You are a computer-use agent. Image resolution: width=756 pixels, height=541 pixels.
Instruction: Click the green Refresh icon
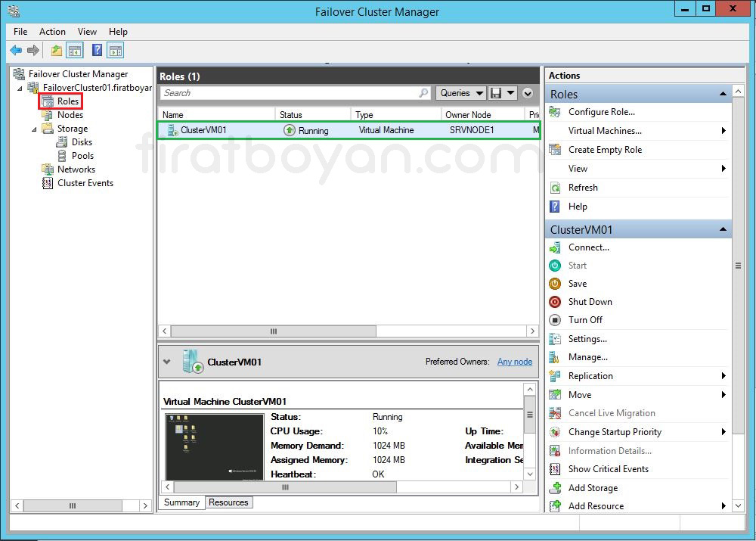tap(555, 188)
